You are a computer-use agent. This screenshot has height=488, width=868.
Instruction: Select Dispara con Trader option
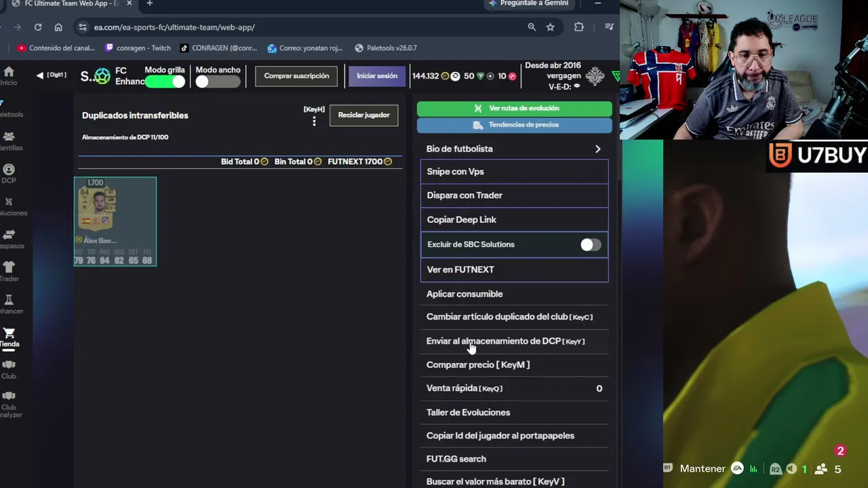tap(514, 195)
